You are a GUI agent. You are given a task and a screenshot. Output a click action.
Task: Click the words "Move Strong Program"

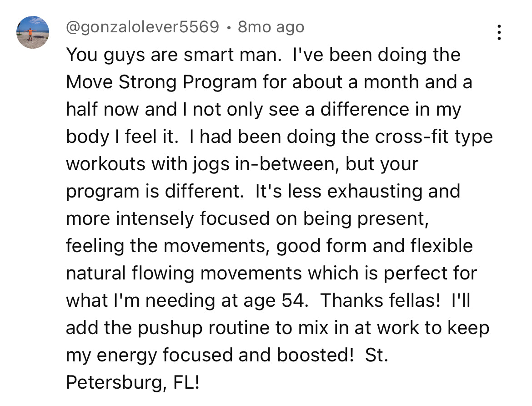coord(161,82)
